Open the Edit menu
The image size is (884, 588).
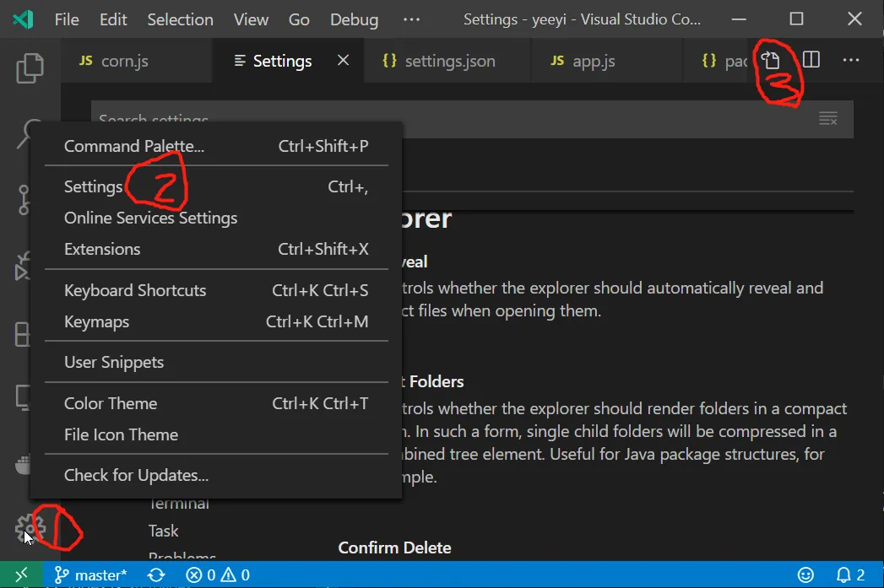tap(113, 19)
